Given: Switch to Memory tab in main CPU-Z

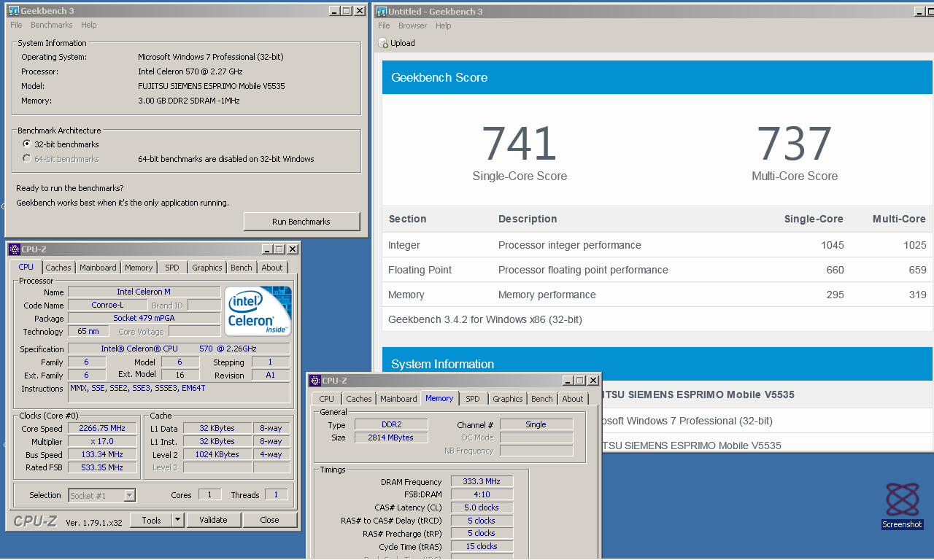Looking at the screenshot, I should 139,268.
